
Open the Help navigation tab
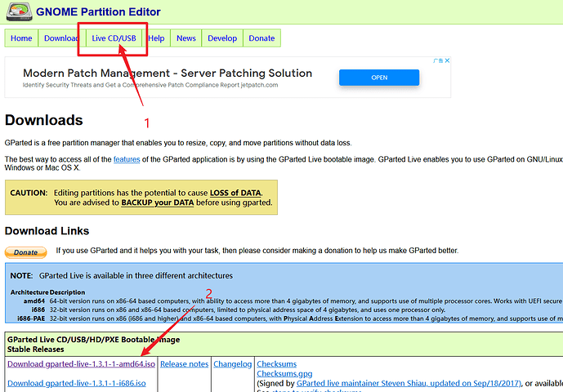click(156, 38)
